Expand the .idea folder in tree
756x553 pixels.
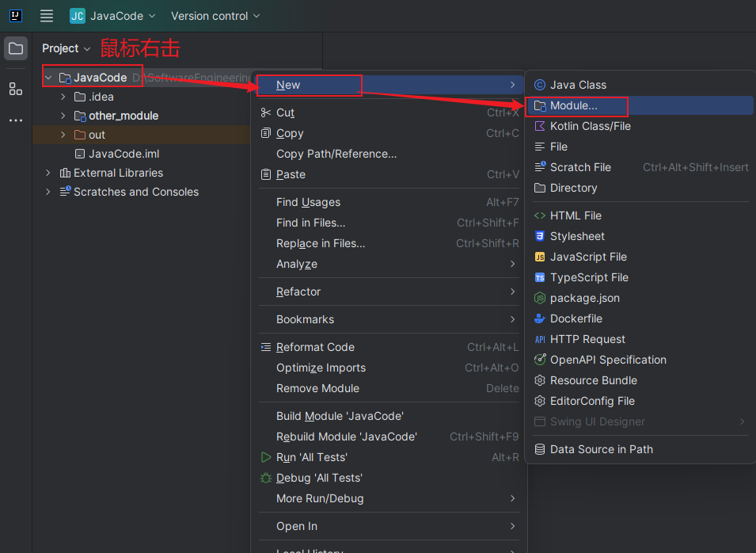[63, 97]
